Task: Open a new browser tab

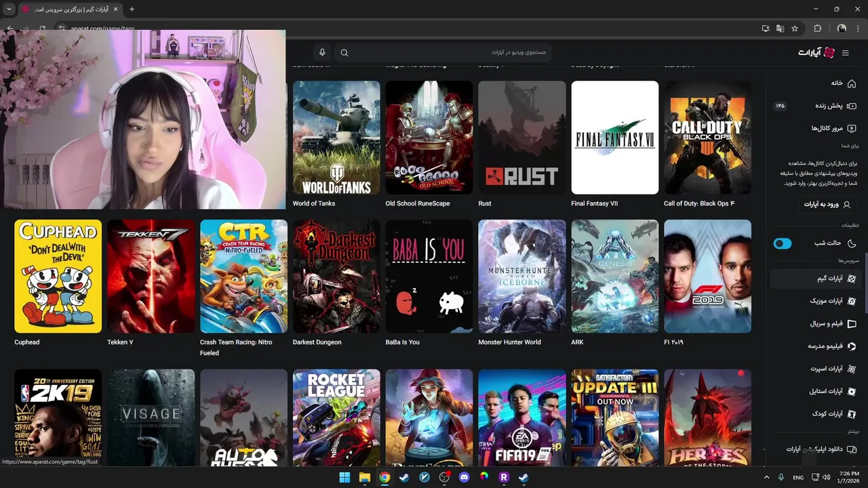Action: [x=132, y=9]
